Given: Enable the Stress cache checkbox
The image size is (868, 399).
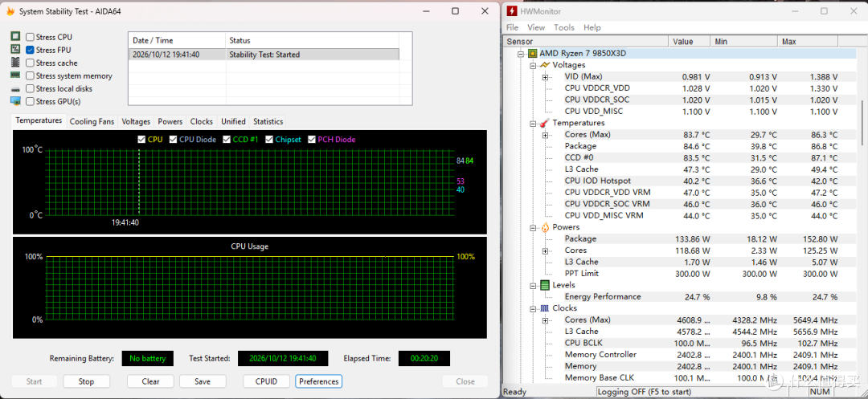Looking at the screenshot, I should click(30, 63).
